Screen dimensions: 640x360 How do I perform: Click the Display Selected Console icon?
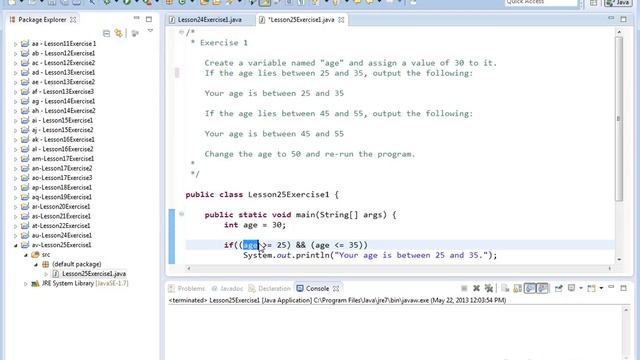pos(571,288)
